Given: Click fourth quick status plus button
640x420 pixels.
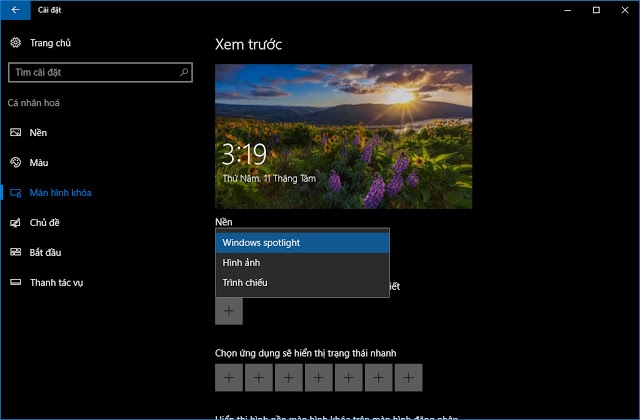Looking at the screenshot, I should click(x=319, y=378).
